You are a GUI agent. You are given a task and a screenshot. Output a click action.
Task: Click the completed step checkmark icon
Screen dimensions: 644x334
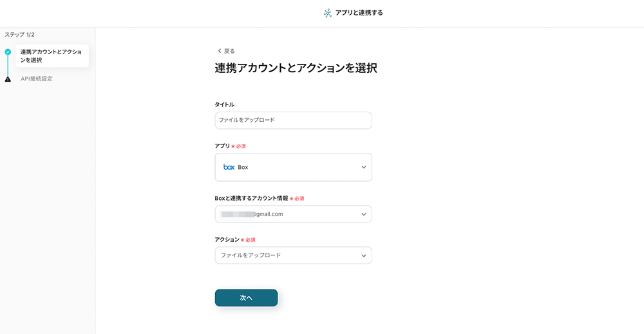click(8, 52)
